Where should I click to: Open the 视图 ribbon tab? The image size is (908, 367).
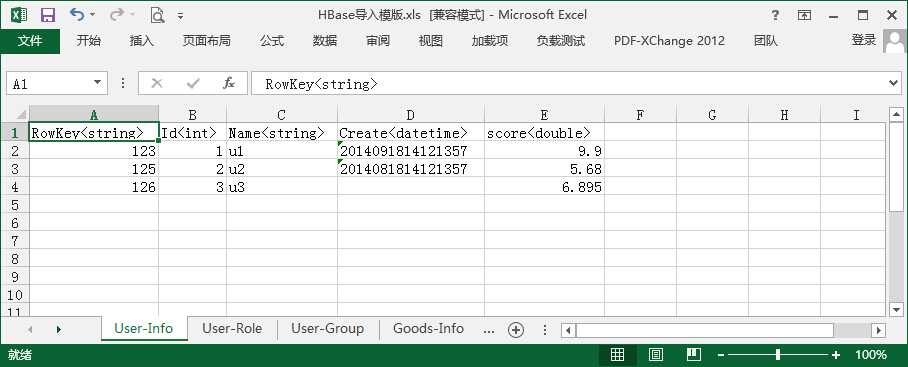[x=430, y=41]
